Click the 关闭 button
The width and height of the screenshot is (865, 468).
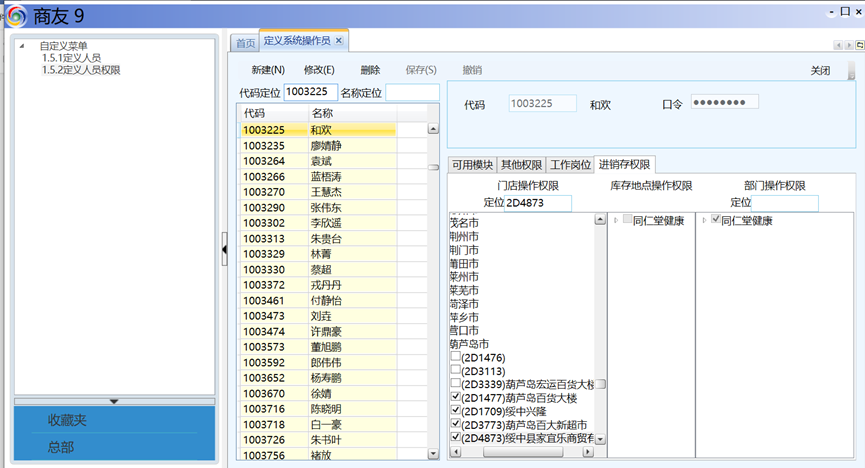(x=820, y=71)
